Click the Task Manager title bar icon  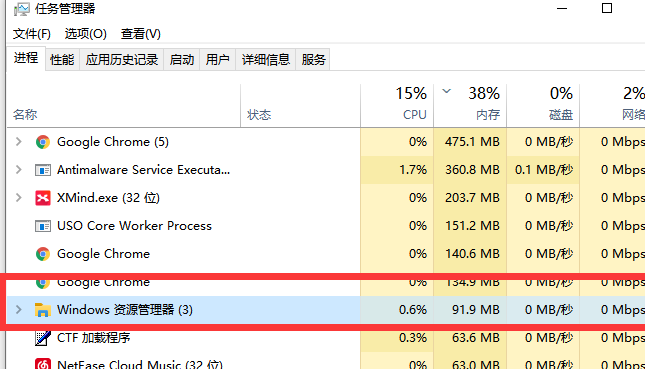[x=21, y=9]
